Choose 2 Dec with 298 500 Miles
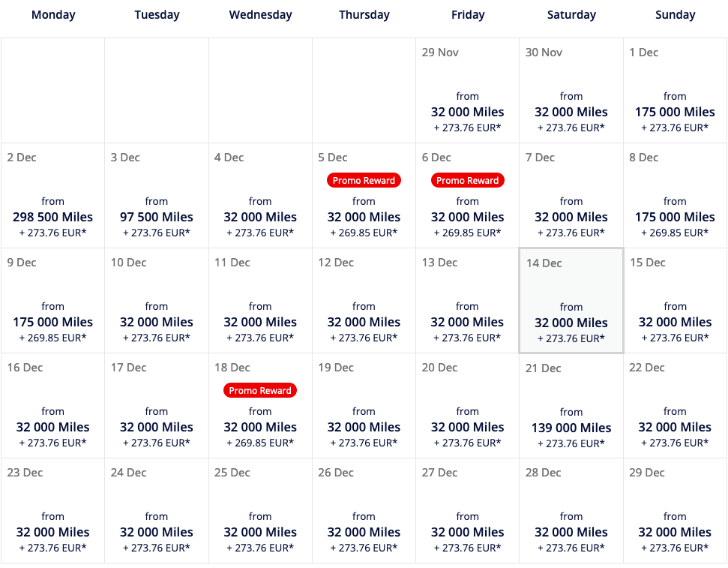 (x=53, y=196)
